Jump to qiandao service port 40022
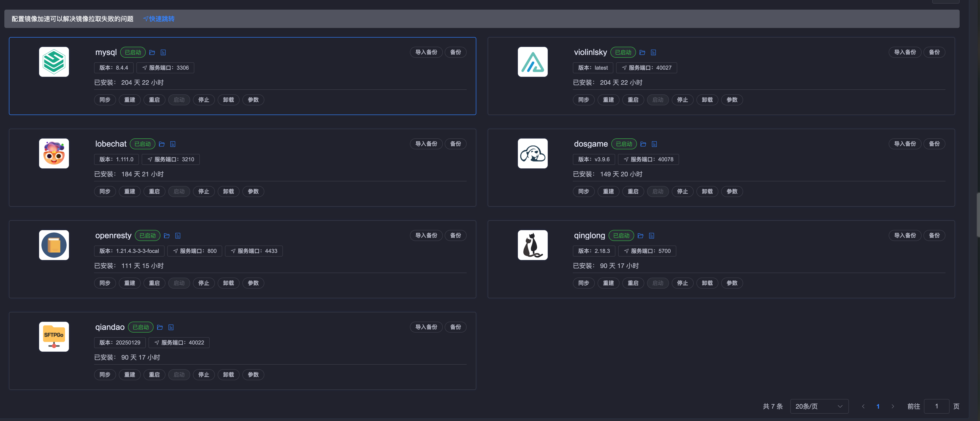The width and height of the screenshot is (980, 421). point(179,343)
